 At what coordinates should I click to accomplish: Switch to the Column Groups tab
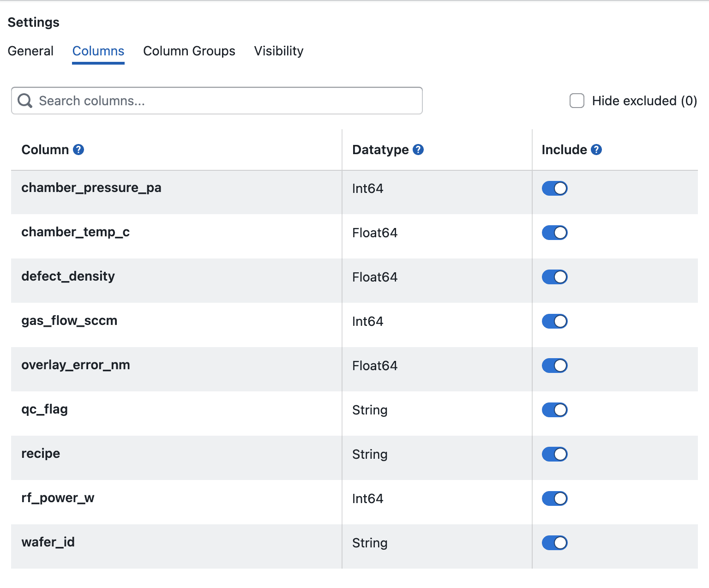click(189, 51)
